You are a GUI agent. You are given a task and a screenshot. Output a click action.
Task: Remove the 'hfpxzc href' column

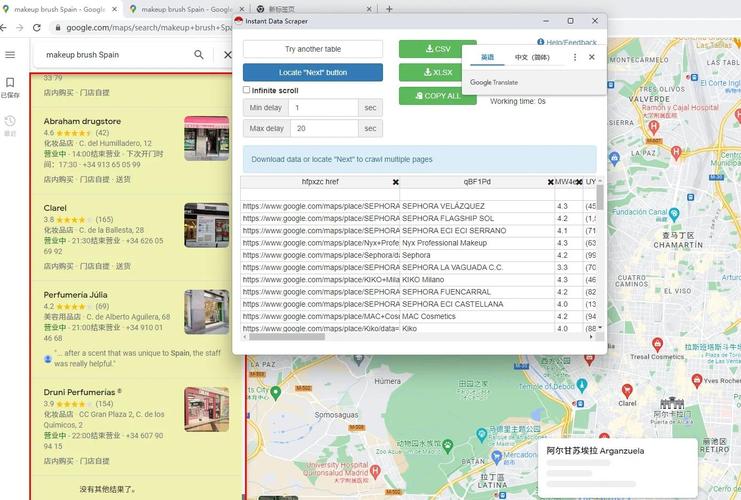coord(396,182)
